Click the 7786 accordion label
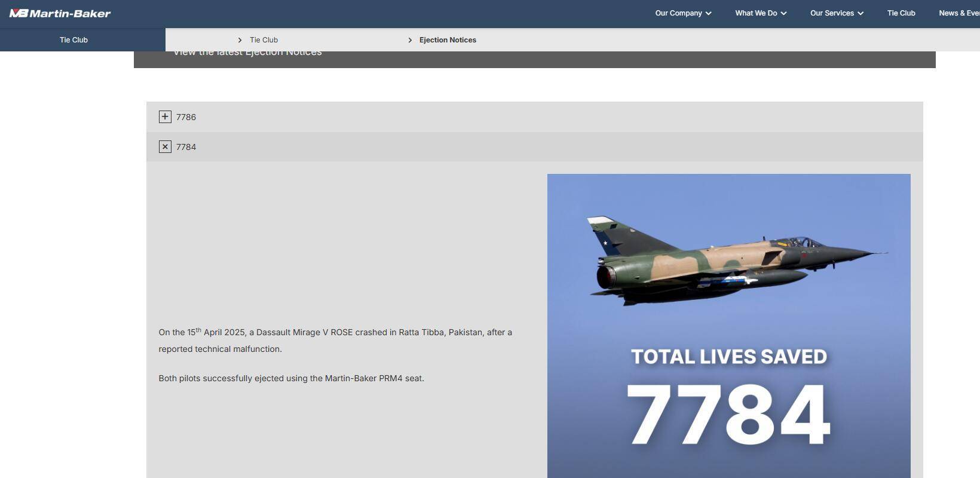 (186, 117)
